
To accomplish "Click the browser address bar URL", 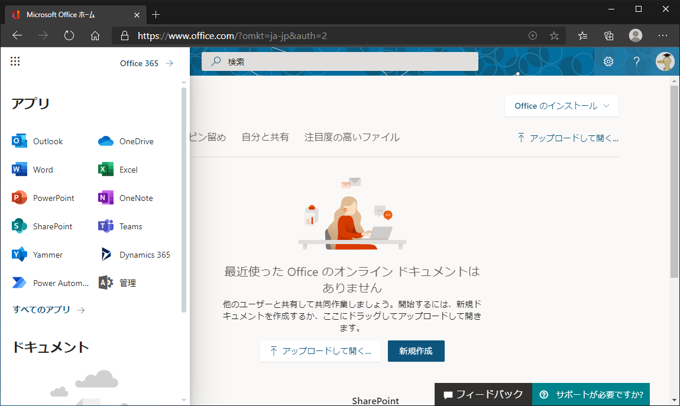I will click(x=232, y=36).
